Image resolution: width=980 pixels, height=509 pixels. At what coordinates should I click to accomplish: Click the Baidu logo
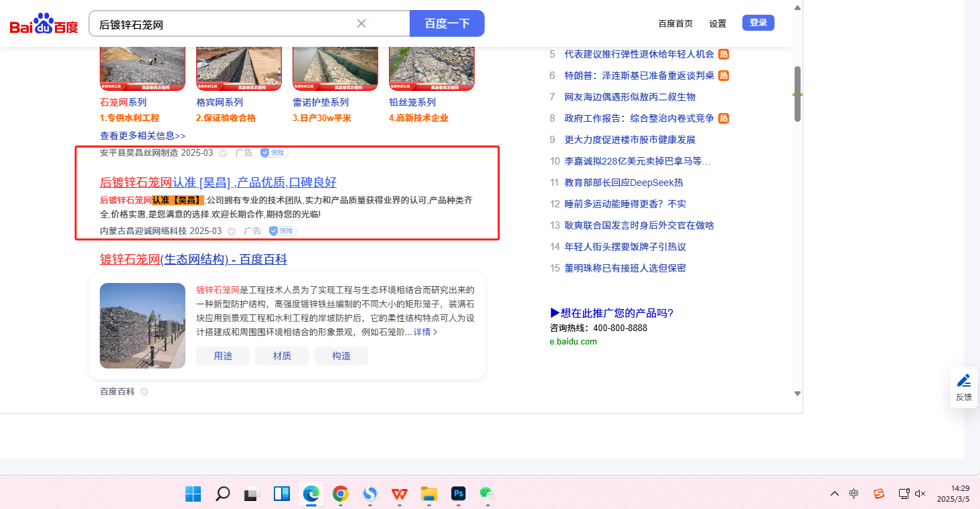click(x=44, y=24)
